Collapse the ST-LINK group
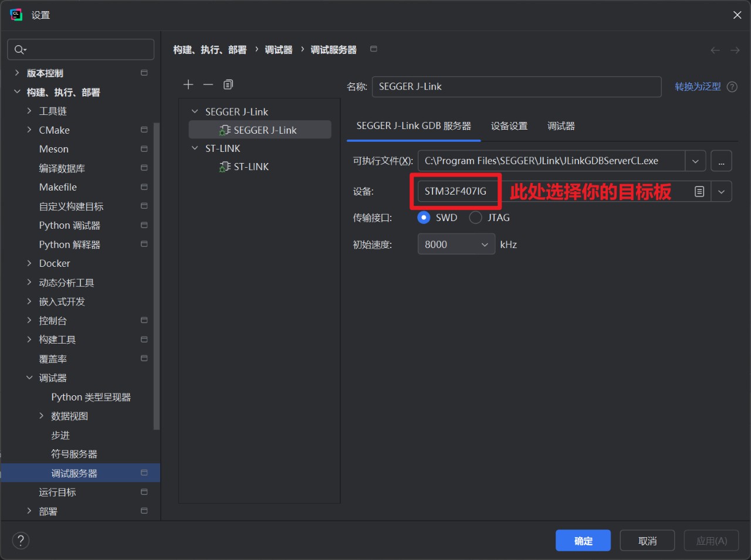This screenshot has width=751, height=560. (x=195, y=148)
